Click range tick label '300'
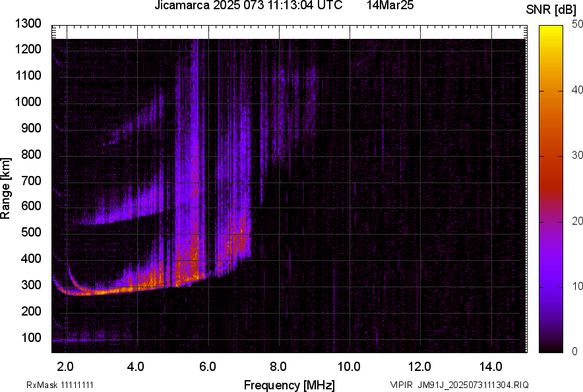Image resolution: width=583 pixels, height=392 pixels. pos(31,285)
